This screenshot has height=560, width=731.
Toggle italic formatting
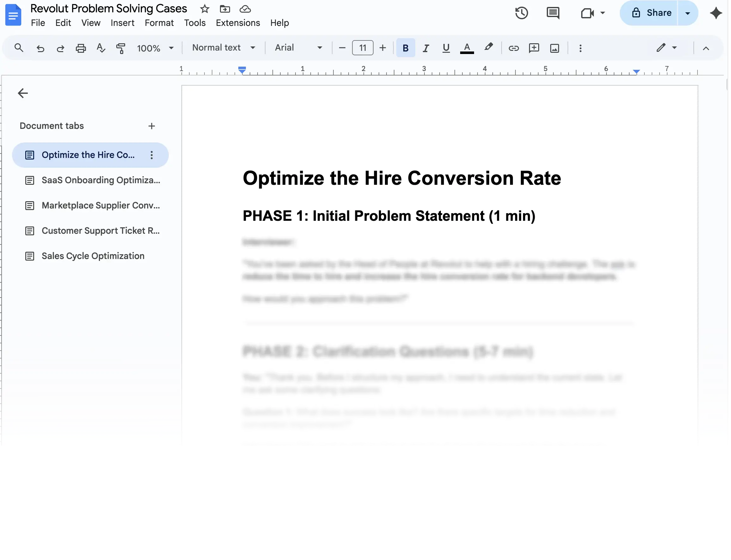[x=426, y=48]
